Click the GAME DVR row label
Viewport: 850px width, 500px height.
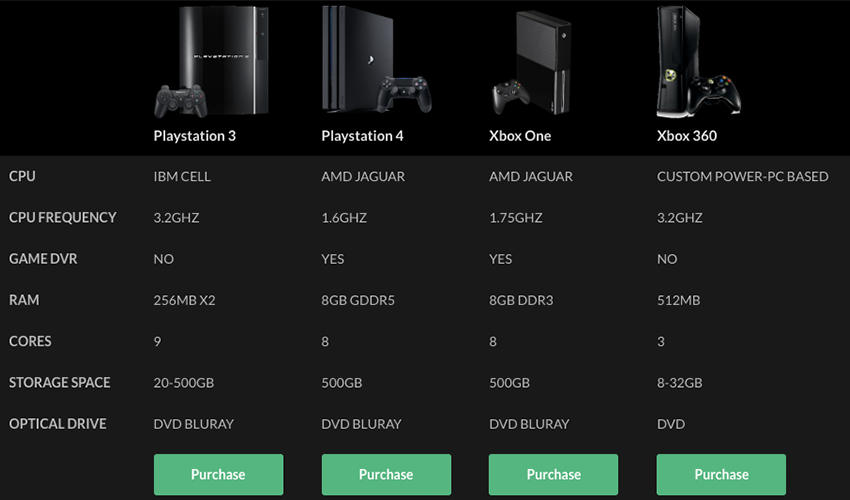click(43, 259)
